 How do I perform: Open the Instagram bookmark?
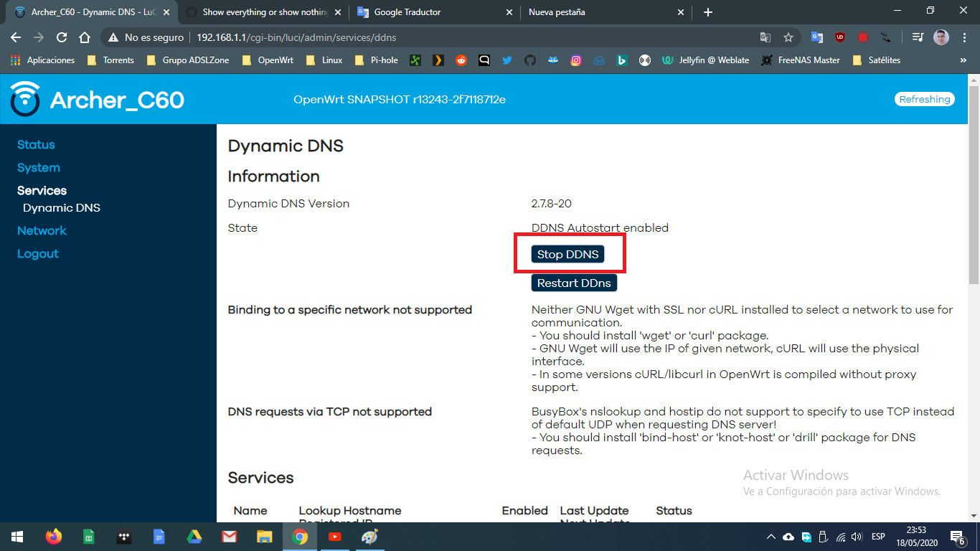575,60
